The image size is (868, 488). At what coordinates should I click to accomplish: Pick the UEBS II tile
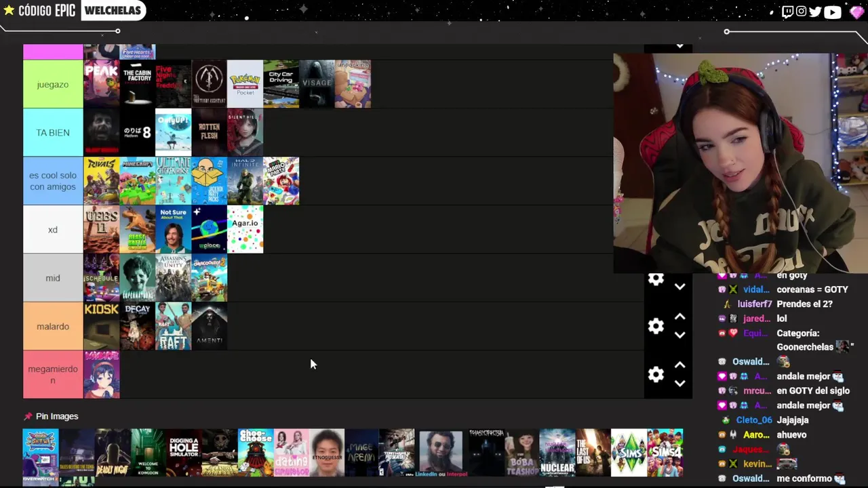(x=101, y=229)
